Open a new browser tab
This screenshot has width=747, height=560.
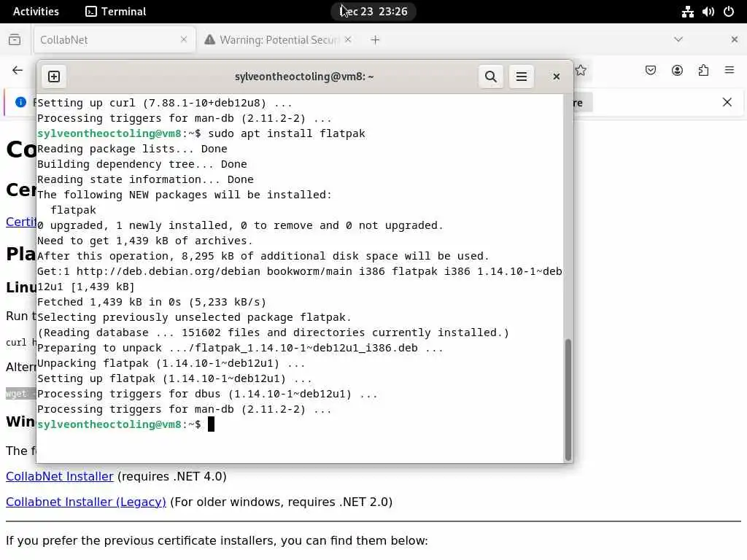[x=376, y=40]
